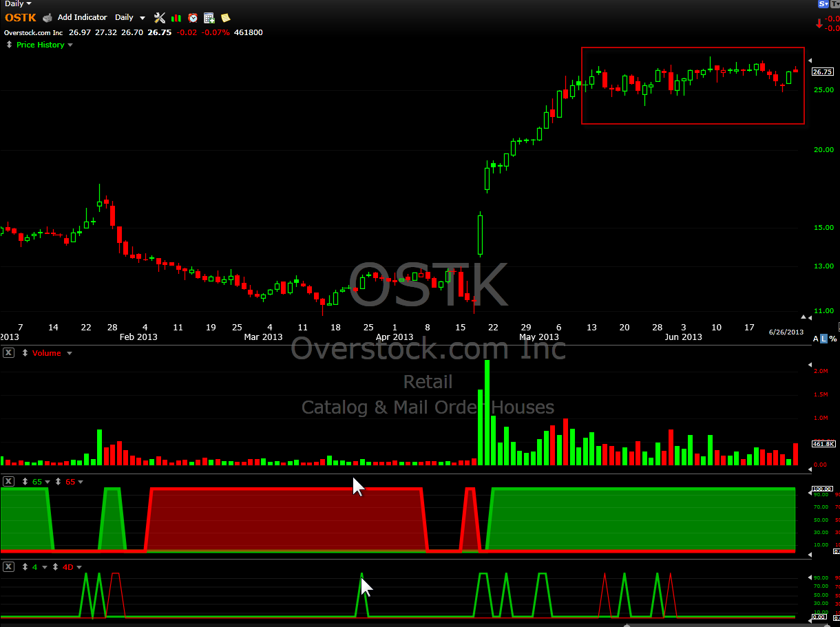Open the dropdown arrow after the green 4

click(x=45, y=567)
